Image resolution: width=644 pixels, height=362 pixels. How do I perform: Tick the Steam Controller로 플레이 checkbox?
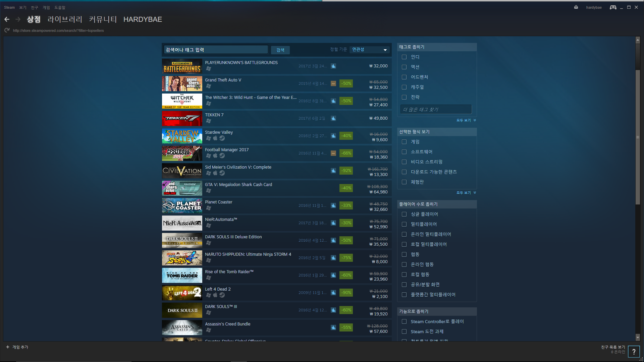coord(404,321)
